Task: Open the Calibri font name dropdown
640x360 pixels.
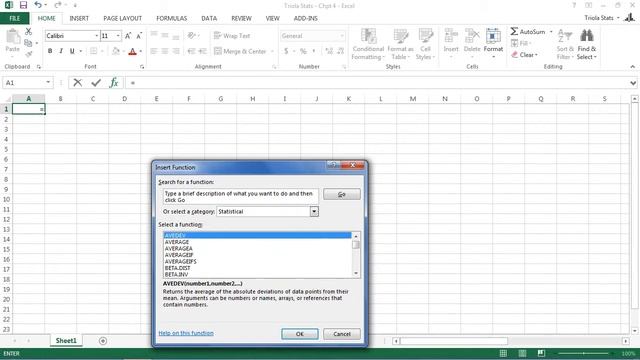Action: [x=96, y=36]
